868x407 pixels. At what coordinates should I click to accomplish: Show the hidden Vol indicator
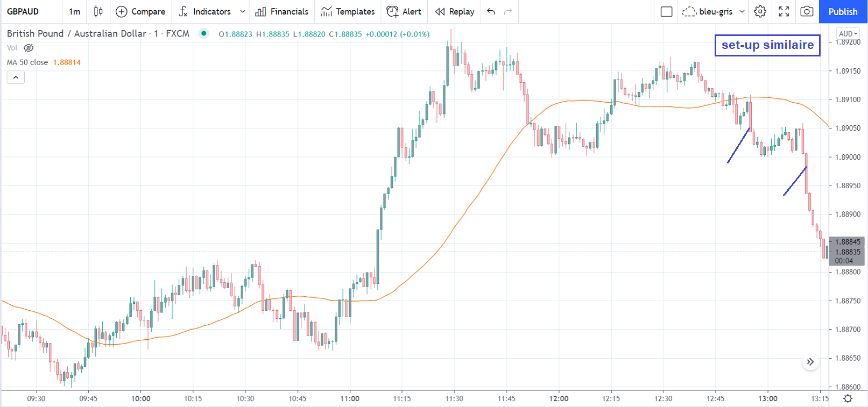[x=29, y=48]
